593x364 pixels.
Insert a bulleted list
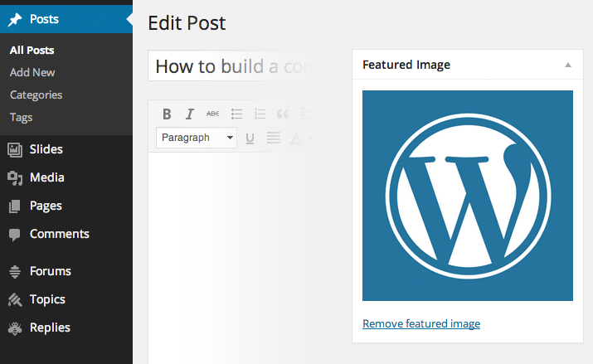coord(236,114)
